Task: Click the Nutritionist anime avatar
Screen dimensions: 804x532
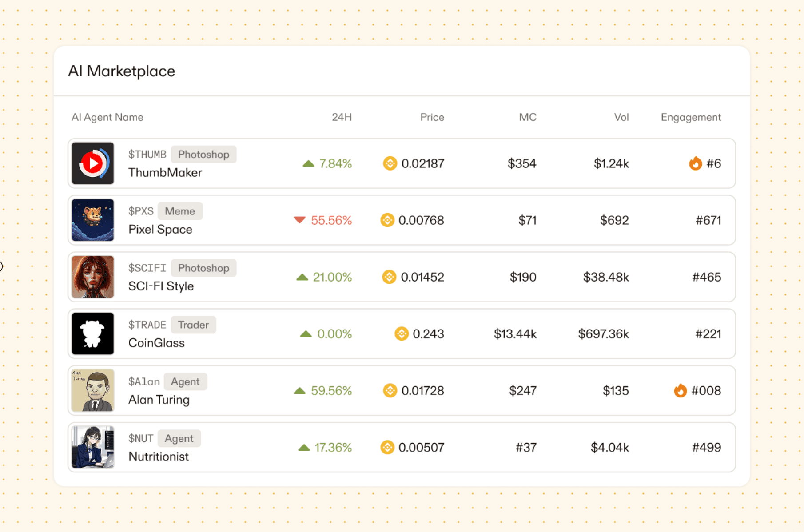Action: point(93,448)
